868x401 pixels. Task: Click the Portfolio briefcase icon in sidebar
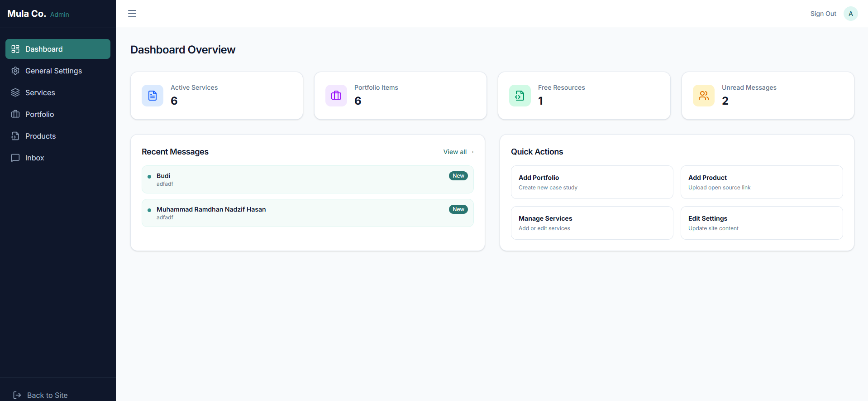coord(15,114)
